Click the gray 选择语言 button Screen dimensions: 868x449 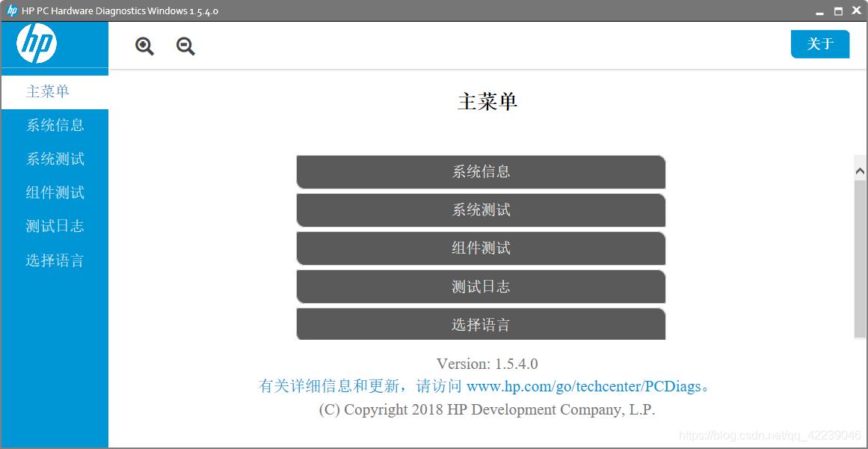tap(481, 324)
